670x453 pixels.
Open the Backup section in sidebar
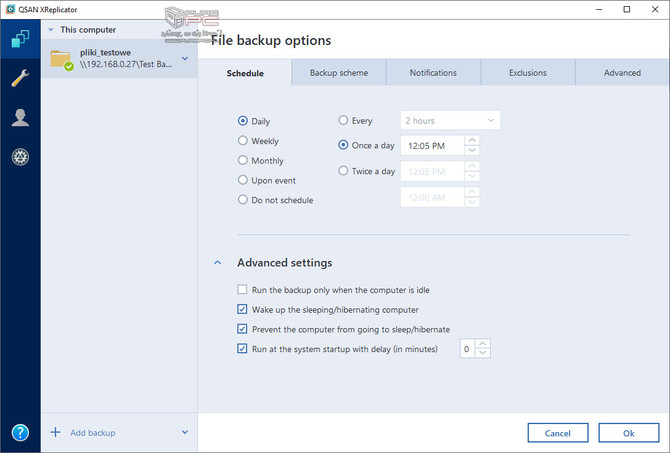point(20,40)
